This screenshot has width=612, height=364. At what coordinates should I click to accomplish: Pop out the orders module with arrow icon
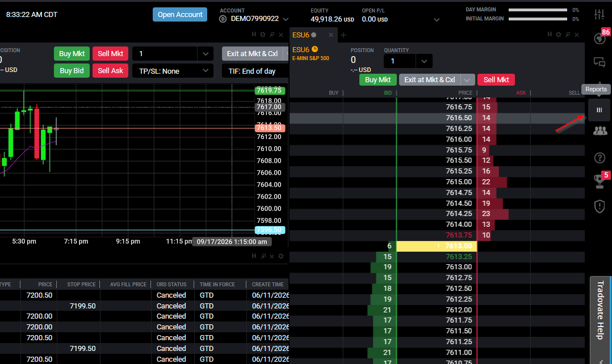click(x=263, y=256)
